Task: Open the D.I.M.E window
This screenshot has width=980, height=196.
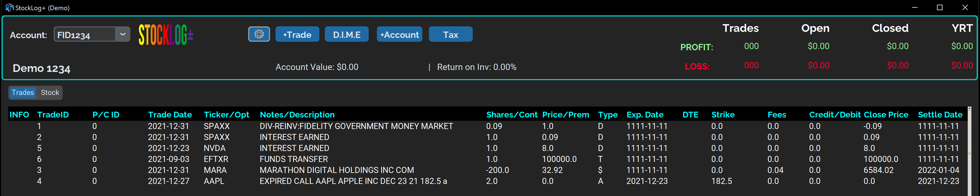Action: pyautogui.click(x=346, y=34)
